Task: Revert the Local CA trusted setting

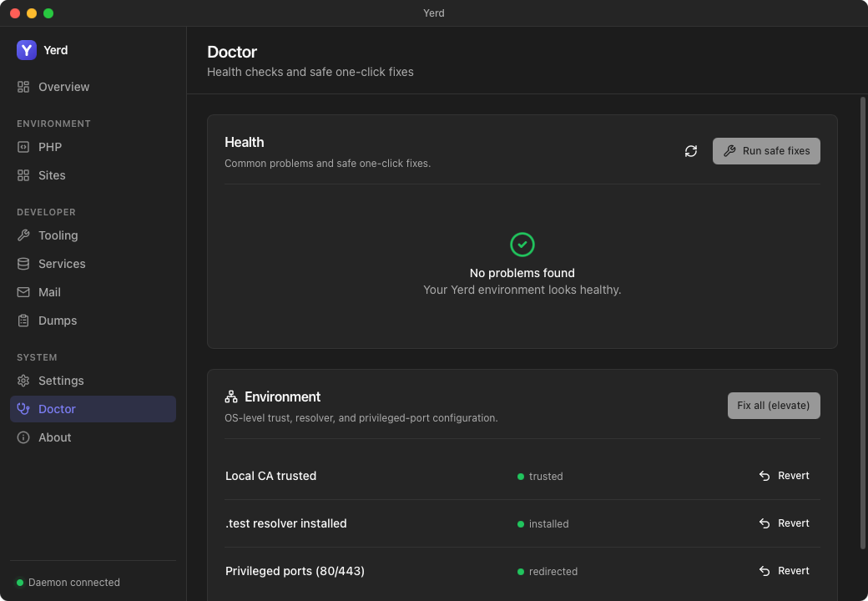Action: 785,476
